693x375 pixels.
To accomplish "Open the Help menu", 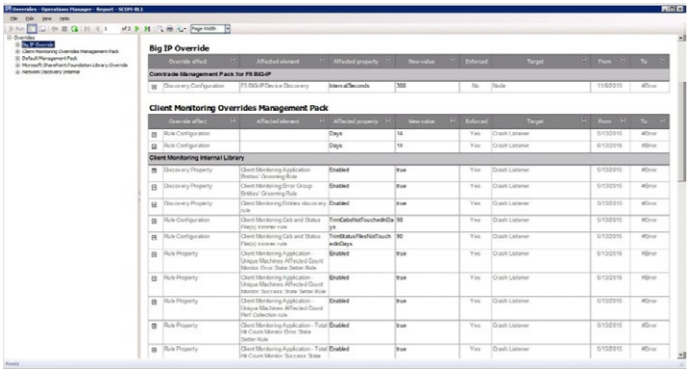I will click(x=65, y=19).
